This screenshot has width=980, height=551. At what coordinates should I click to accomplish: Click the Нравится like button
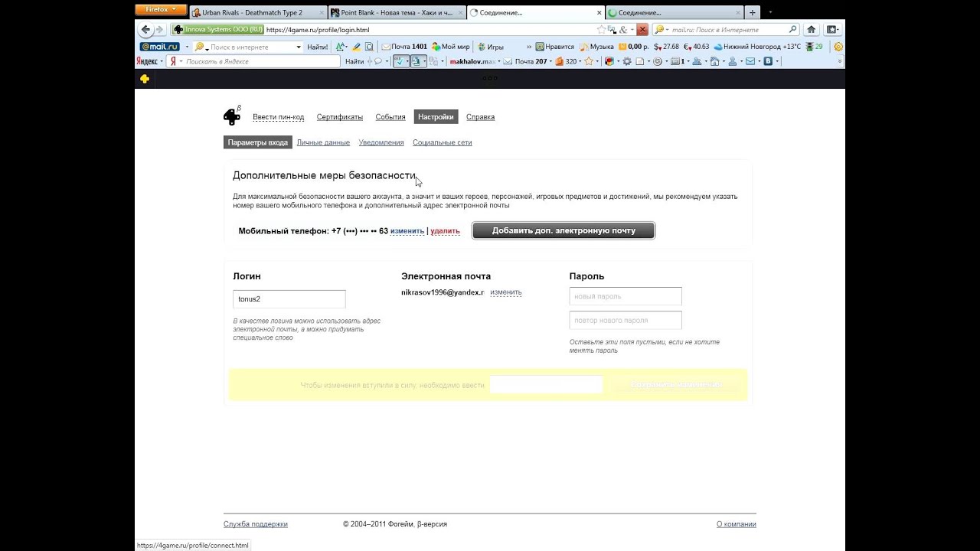click(x=555, y=47)
